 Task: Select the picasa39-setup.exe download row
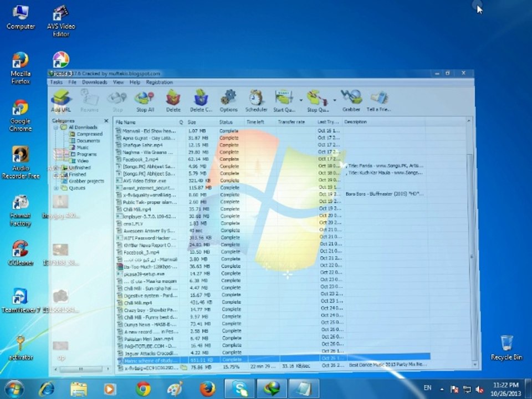(x=272, y=273)
